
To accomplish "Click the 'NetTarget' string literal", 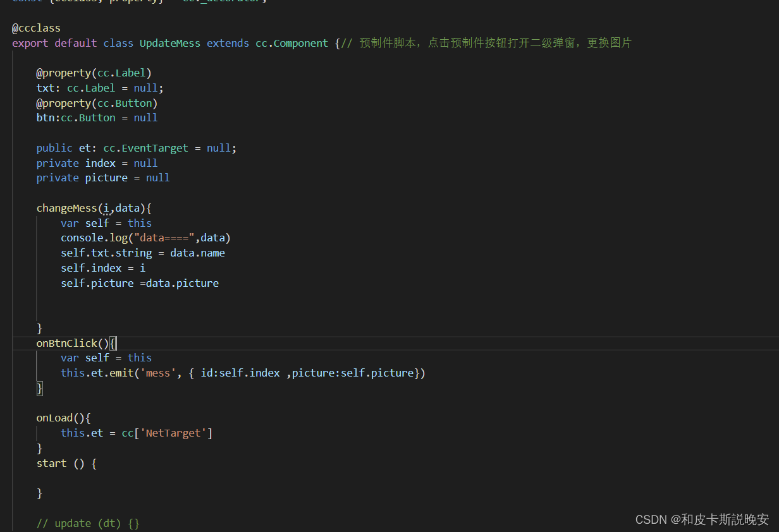I will click(x=173, y=433).
